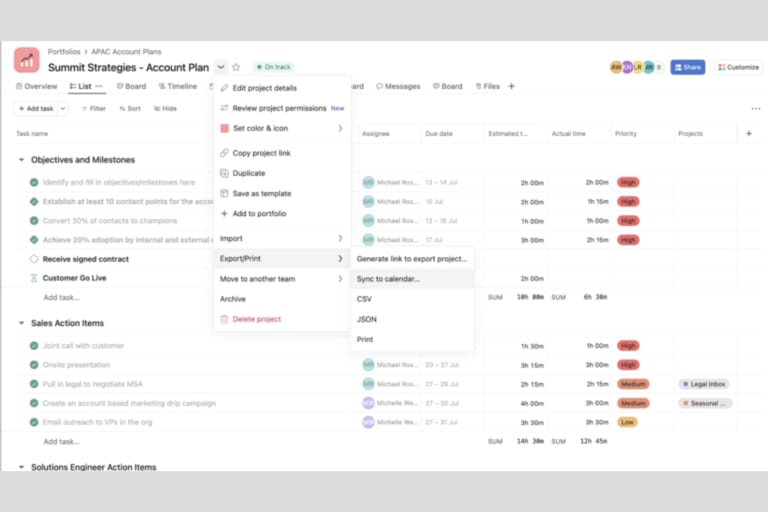The height and width of the screenshot is (512, 768).
Task: Switch to the first Board tab
Action: tap(131, 86)
